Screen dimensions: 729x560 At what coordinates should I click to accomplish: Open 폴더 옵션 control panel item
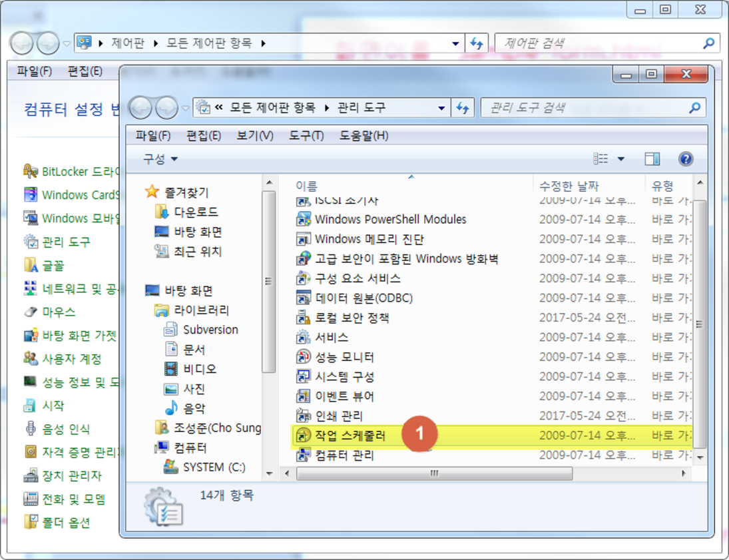tap(65, 522)
